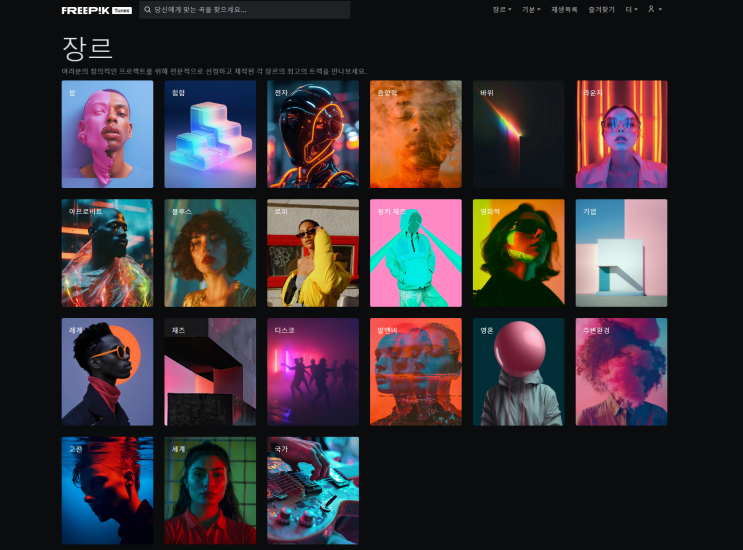Open the 디스코 genre card
The width and height of the screenshot is (743, 550).
[x=313, y=372]
